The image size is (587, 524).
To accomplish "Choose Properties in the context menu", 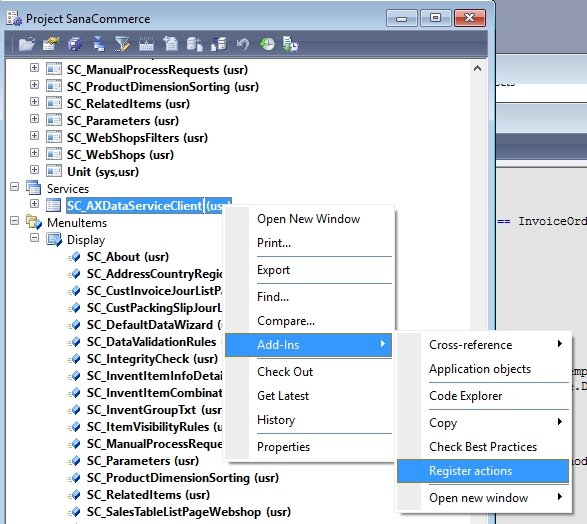I will pos(308,447).
